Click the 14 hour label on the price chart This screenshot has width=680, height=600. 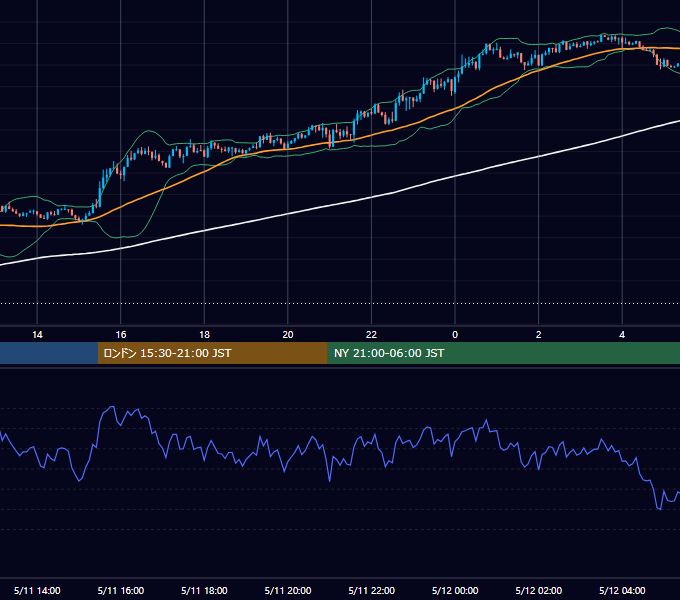coord(37,335)
